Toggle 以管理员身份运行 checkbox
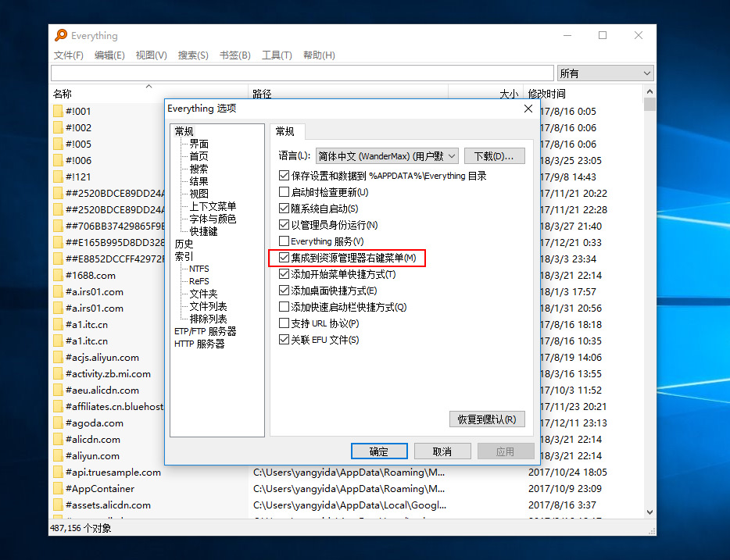Image resolution: width=730 pixels, height=560 pixels. coord(284,225)
